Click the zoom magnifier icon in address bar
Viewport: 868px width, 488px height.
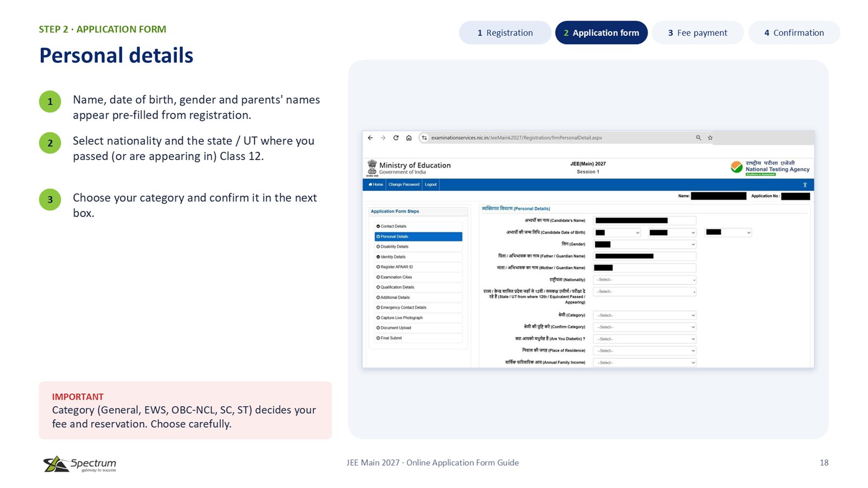coord(699,138)
